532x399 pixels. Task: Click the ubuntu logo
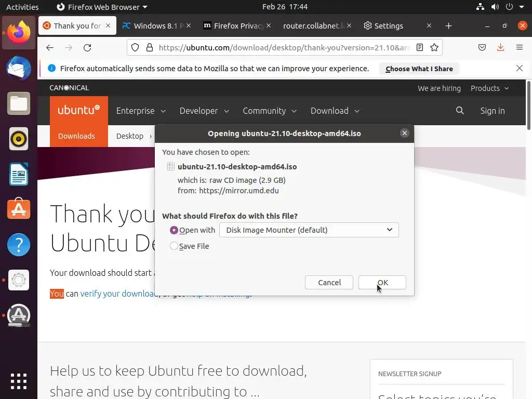point(79,110)
